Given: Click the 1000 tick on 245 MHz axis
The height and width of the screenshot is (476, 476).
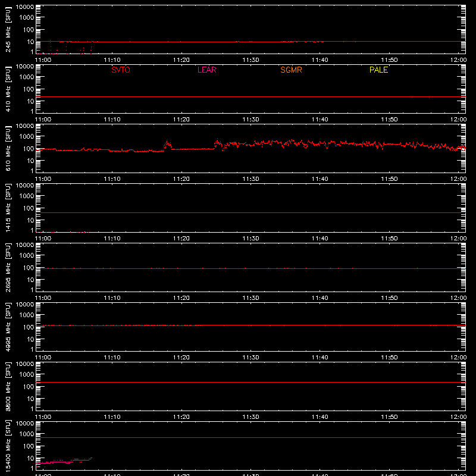Looking at the screenshot, I should click(x=26, y=18).
